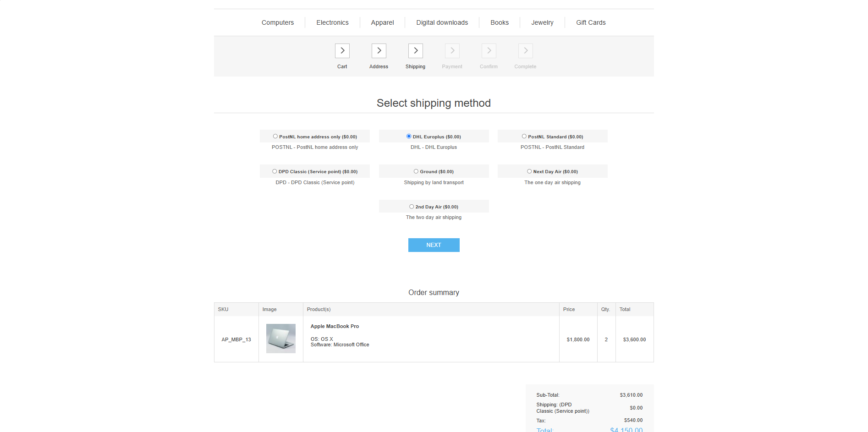
Task: Browse the Books category
Action: (500, 22)
